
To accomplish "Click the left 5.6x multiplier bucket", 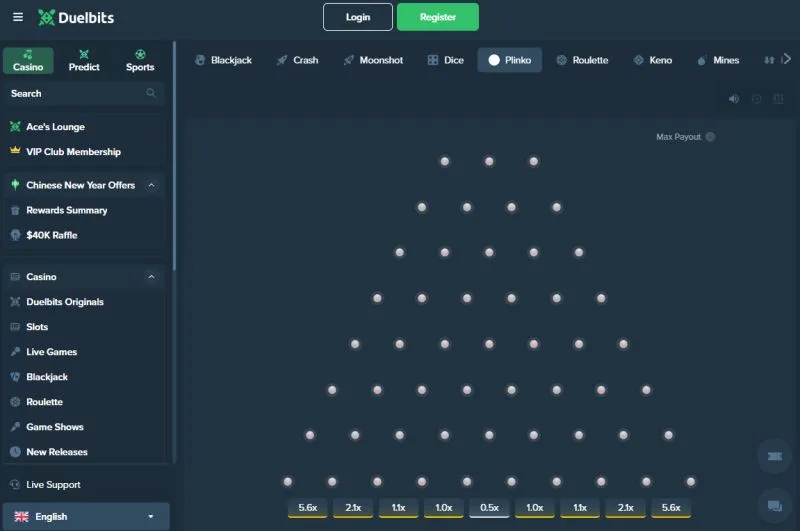I will click(308, 508).
